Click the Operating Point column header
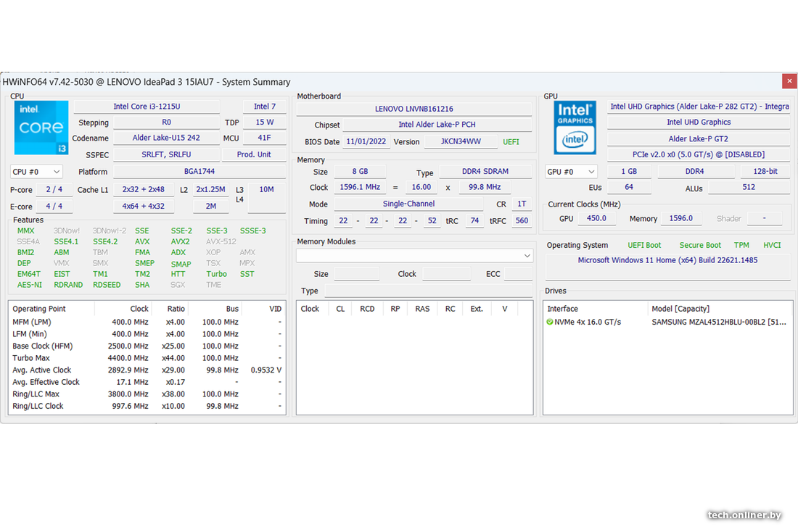 coord(39,309)
